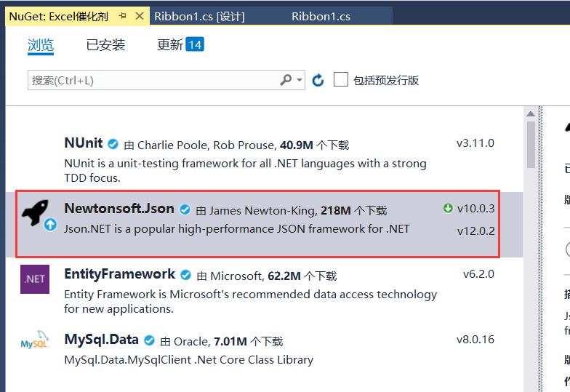Click the verified checkmark badge next to NUnit
This screenshot has height=392, width=570.
(113, 144)
